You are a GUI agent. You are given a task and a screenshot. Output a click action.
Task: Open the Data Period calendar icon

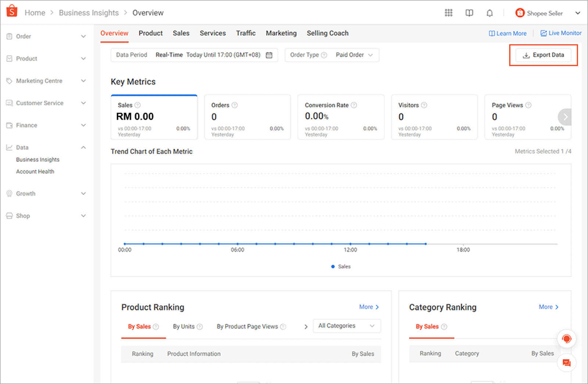269,55
